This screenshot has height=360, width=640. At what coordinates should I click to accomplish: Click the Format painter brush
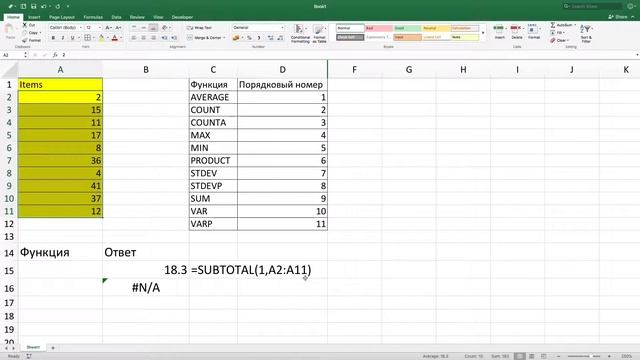tap(24, 40)
